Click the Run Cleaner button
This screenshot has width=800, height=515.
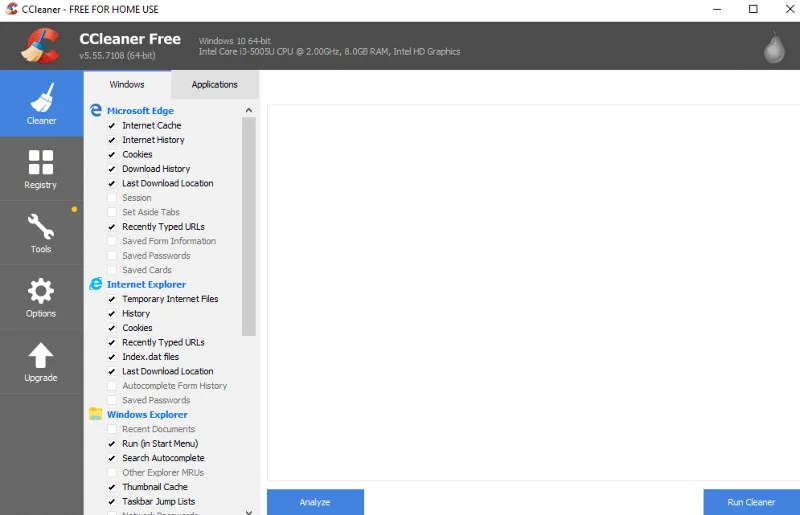coord(751,502)
